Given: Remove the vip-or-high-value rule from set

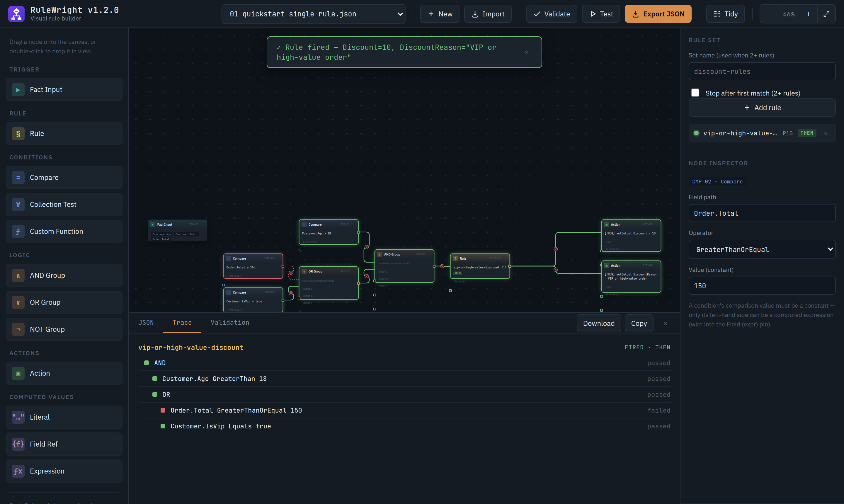Looking at the screenshot, I should click(x=826, y=133).
